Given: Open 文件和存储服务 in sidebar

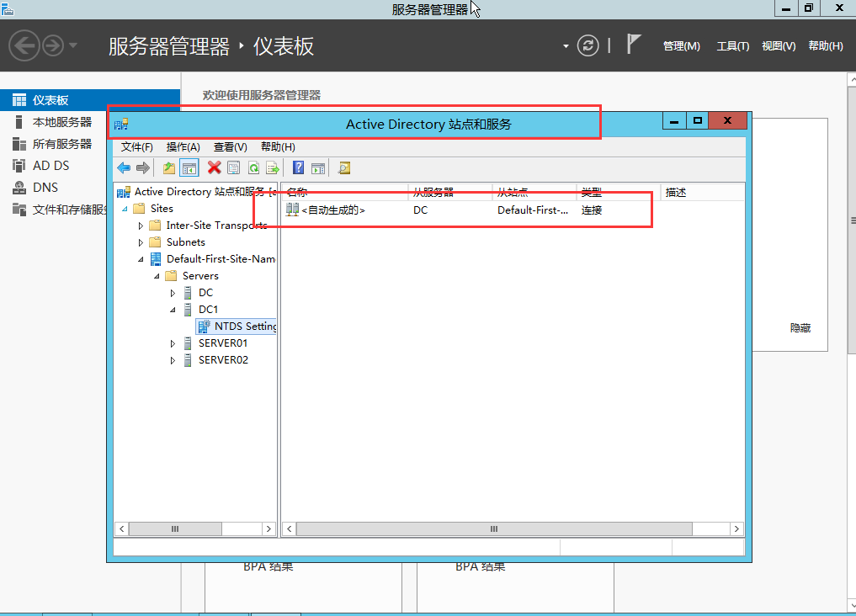Looking at the screenshot, I should 54,210.
